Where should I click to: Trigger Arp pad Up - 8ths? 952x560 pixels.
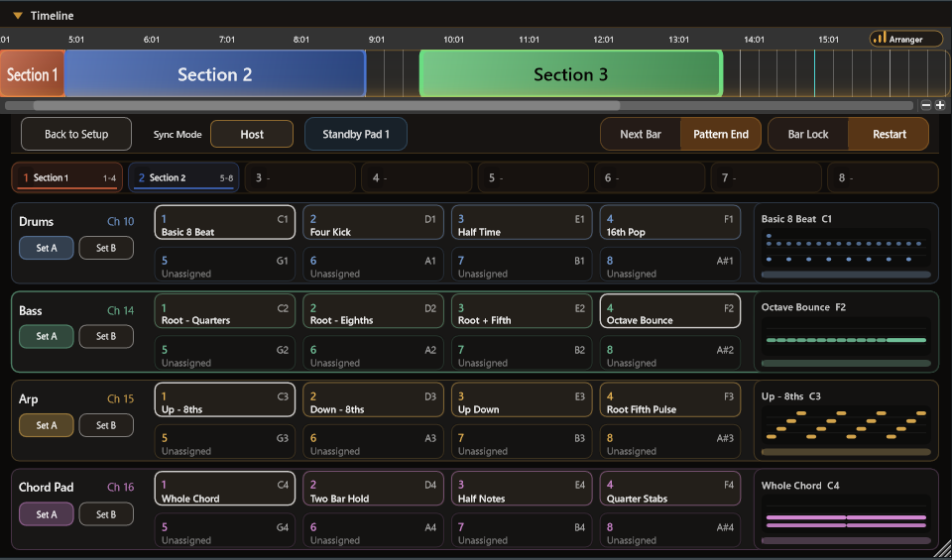[x=225, y=399]
